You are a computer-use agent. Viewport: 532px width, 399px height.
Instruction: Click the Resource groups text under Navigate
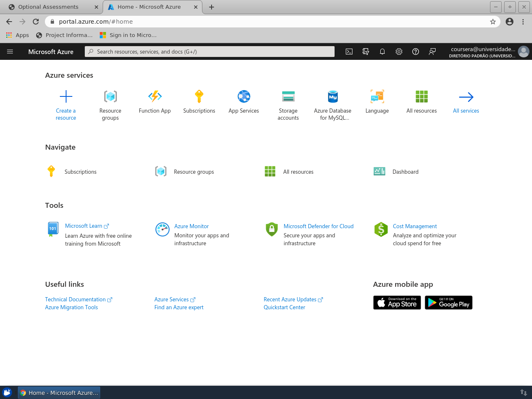[194, 172]
